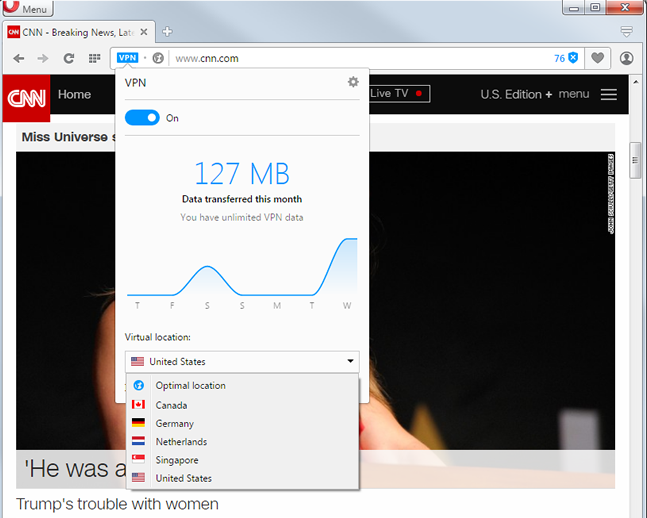
Task: Open CNN Home link
Action: click(74, 95)
